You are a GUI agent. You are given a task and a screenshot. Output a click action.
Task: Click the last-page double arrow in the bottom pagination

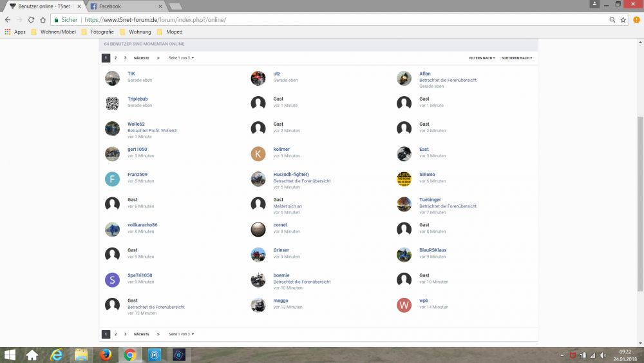pos(158,334)
